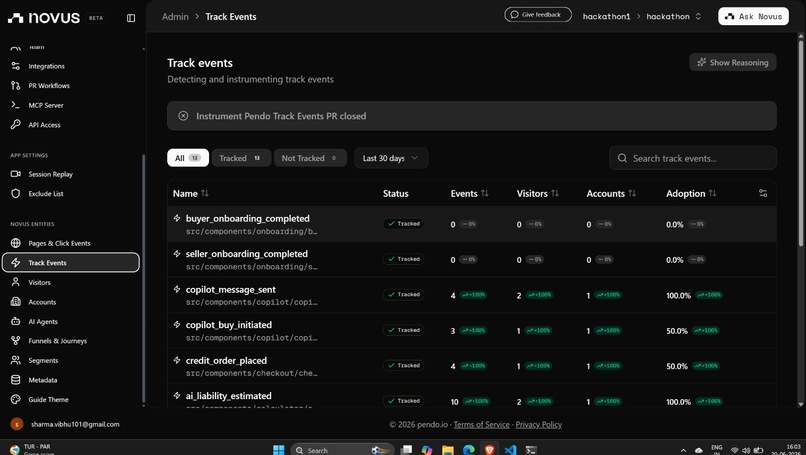Dismiss the PR closed notice icon
806x455 pixels.
pos(183,116)
